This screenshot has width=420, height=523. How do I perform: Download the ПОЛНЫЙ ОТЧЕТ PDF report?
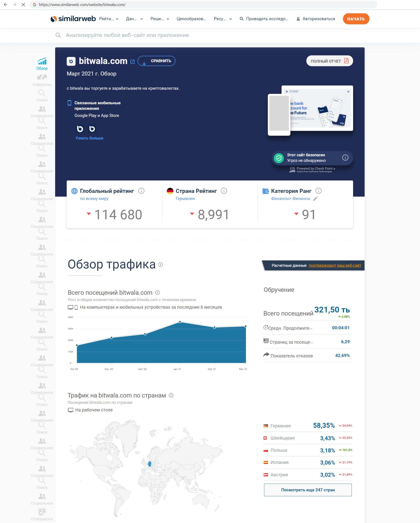point(329,61)
